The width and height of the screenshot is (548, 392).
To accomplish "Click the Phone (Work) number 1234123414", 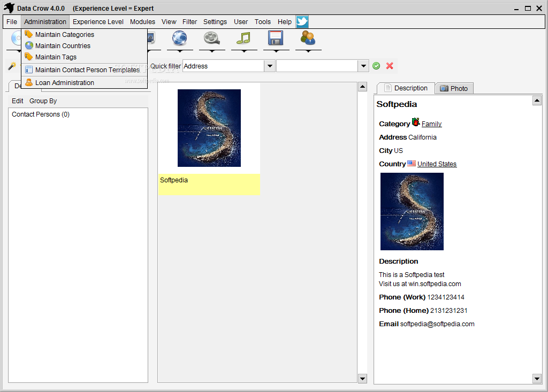I will [x=446, y=297].
